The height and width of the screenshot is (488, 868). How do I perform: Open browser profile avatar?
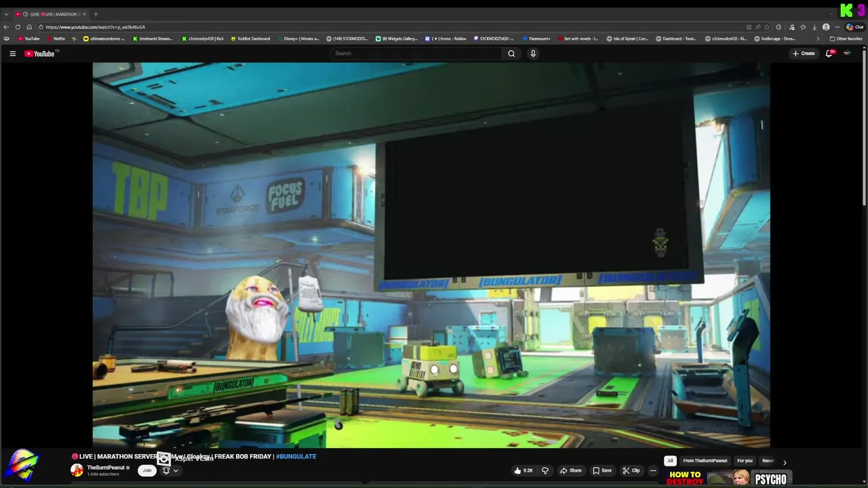pyautogui.click(x=826, y=27)
